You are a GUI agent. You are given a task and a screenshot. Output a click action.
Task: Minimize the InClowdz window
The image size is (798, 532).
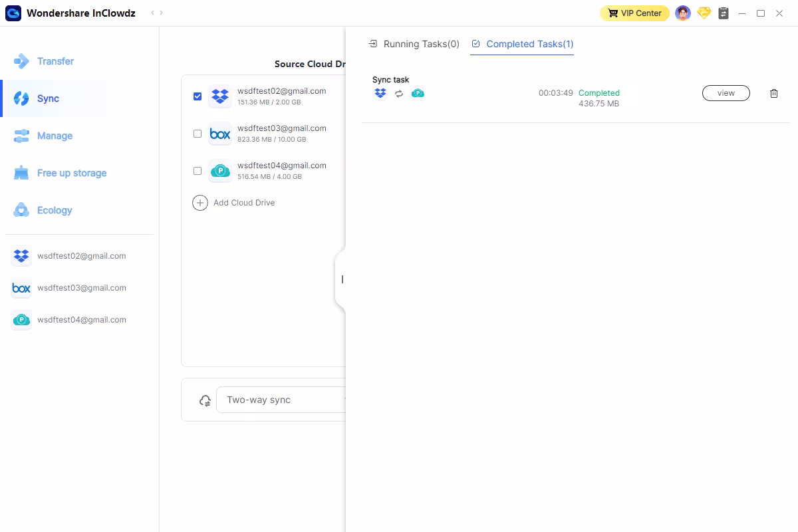[x=742, y=13]
